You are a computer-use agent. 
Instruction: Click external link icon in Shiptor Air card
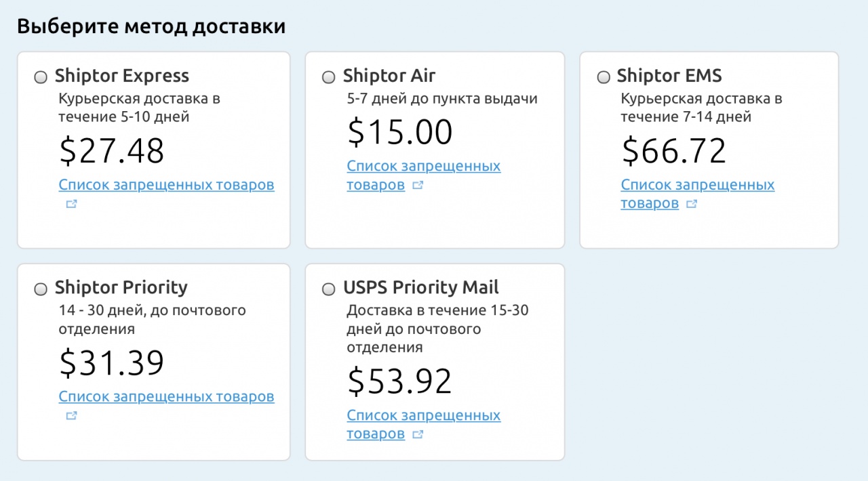coord(418,185)
